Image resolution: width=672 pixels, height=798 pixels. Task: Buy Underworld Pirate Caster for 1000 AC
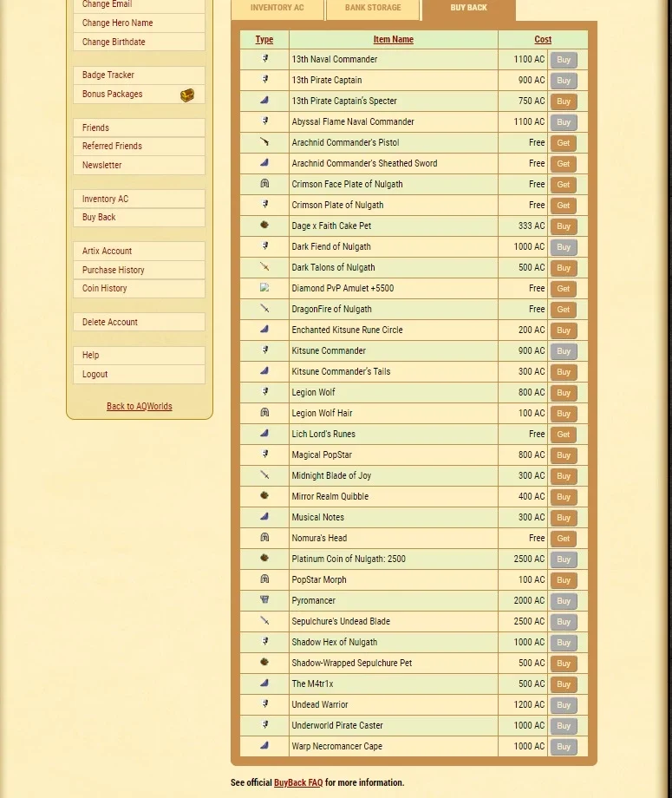(x=563, y=726)
